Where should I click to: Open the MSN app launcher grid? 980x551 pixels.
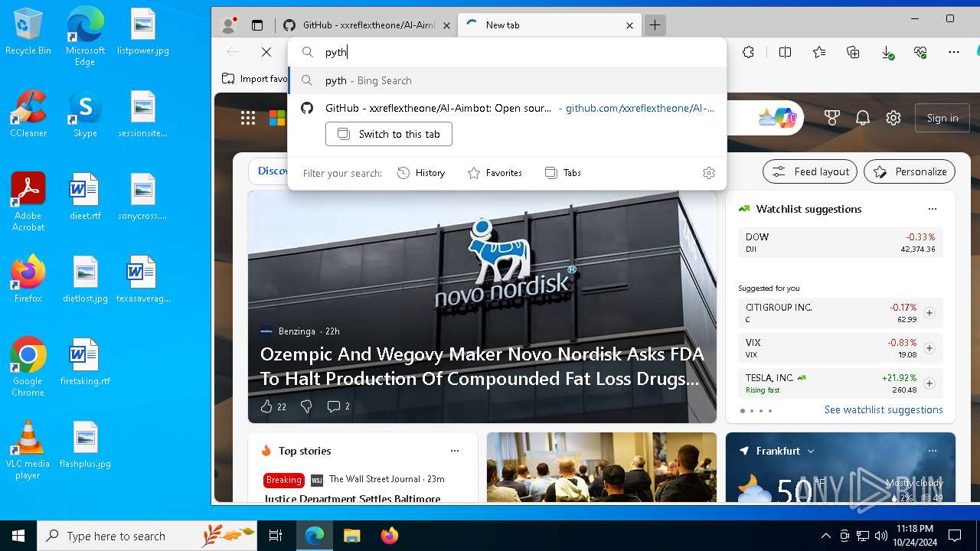[248, 118]
